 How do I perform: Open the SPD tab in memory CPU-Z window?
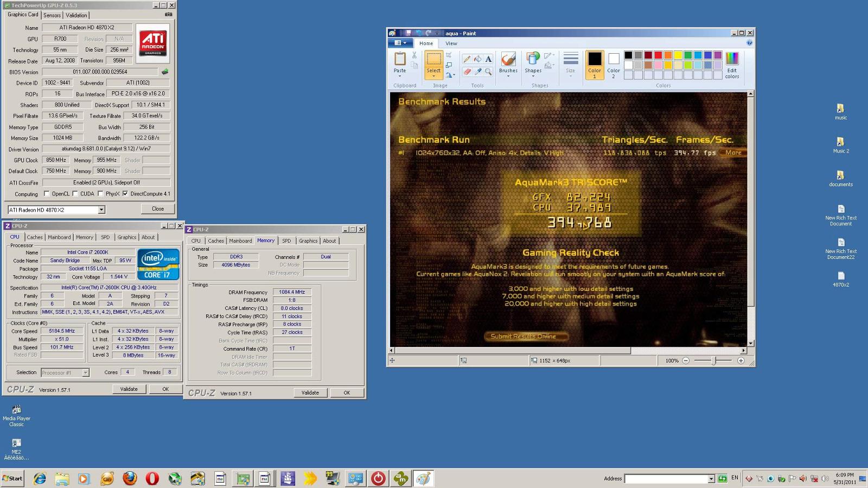pos(286,240)
